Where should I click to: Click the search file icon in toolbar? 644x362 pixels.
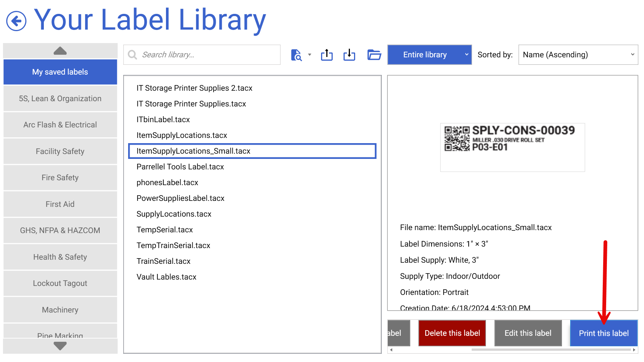(x=296, y=55)
